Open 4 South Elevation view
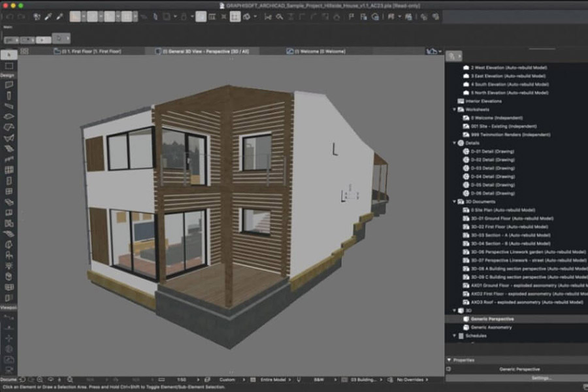Screen dimensions: 588x392 [510, 84]
